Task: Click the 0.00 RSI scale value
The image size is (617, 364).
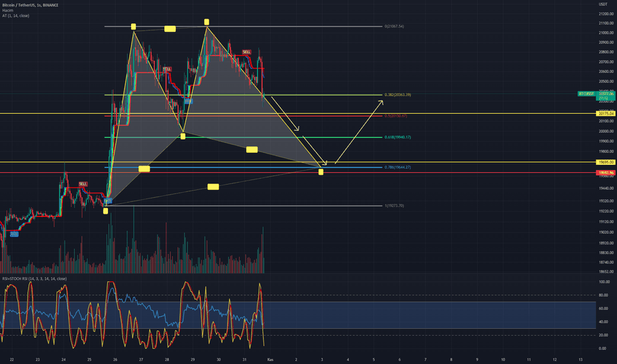Action: [x=602, y=349]
